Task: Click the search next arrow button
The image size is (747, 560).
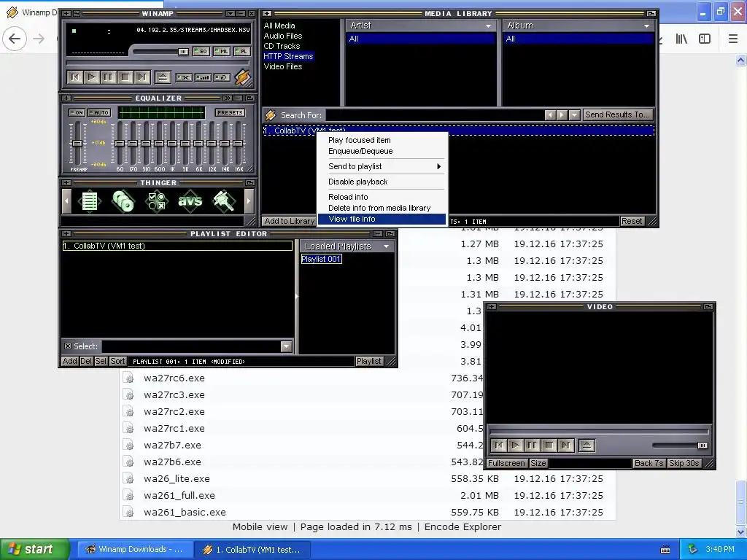Action: 562,115
